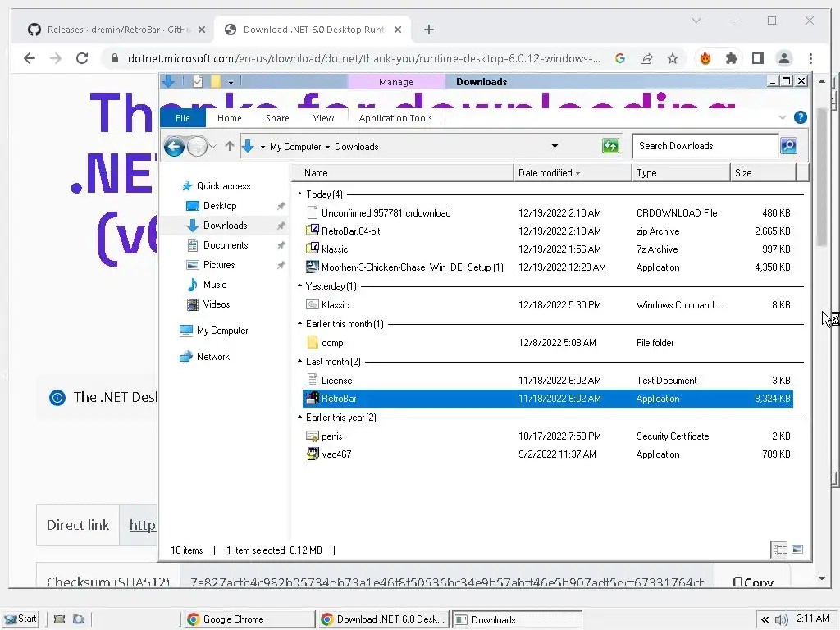Click the Google G icon in address bar
The height and width of the screenshot is (630, 840).
(x=620, y=58)
